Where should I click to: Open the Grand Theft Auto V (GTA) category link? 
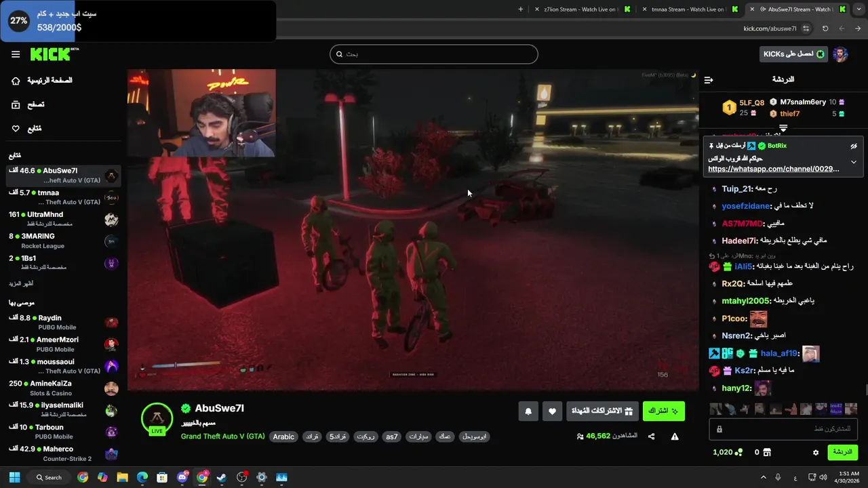tap(223, 436)
